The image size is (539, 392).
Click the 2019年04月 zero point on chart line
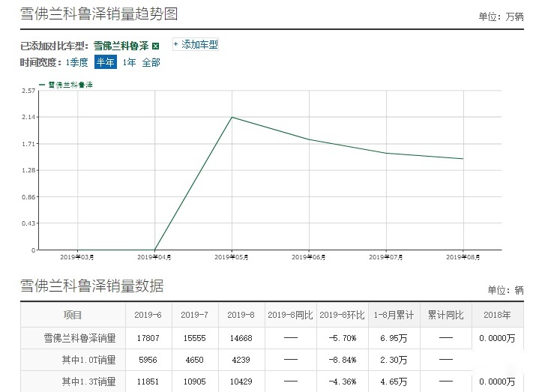154,250
